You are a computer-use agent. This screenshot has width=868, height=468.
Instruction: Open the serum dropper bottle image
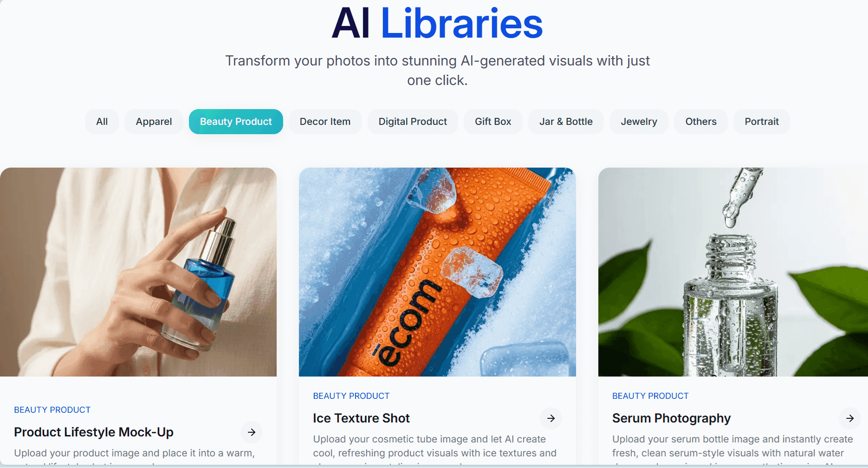point(733,272)
